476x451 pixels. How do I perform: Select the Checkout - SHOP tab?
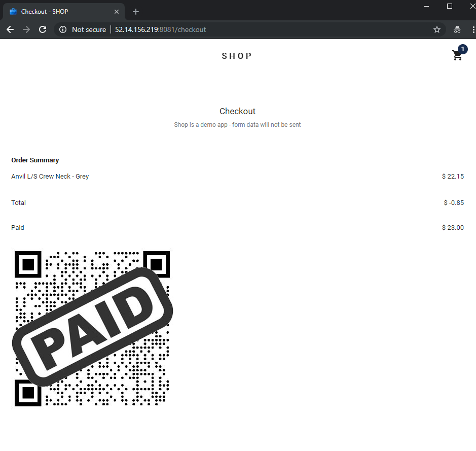[x=64, y=12]
